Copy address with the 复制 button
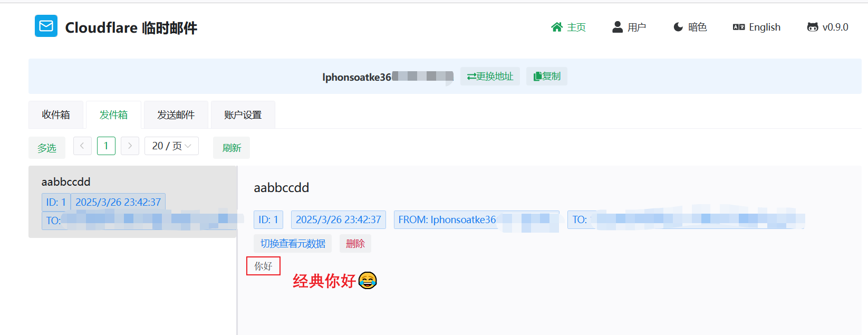 coord(547,76)
